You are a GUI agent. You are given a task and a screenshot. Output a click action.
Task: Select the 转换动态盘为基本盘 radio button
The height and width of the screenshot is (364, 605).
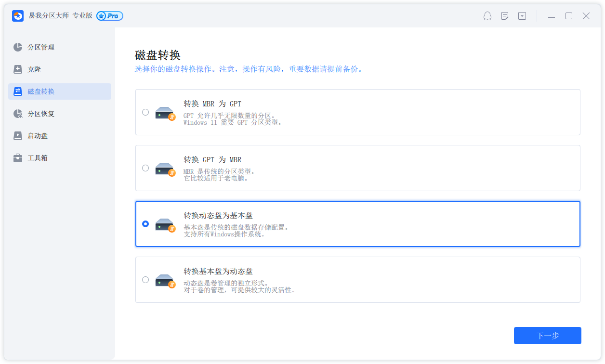(x=145, y=224)
